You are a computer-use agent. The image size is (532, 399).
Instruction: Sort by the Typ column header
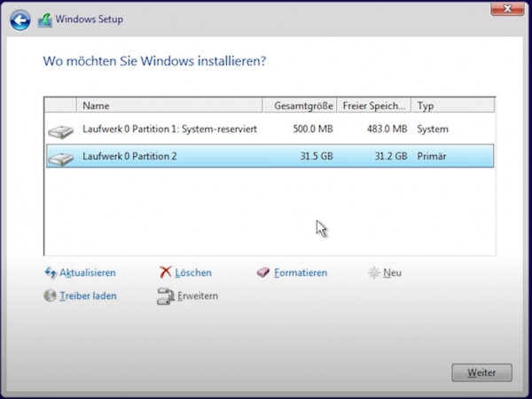pyautogui.click(x=453, y=106)
